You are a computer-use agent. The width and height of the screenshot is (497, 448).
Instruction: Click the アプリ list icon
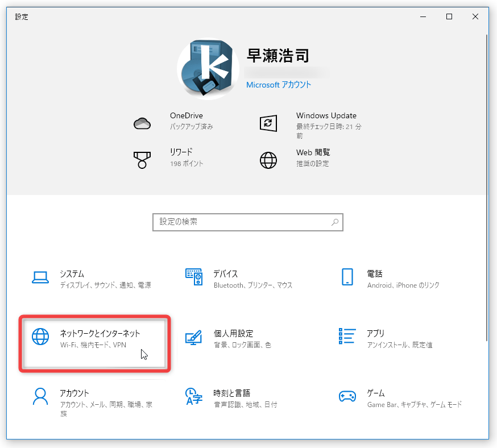pos(347,336)
